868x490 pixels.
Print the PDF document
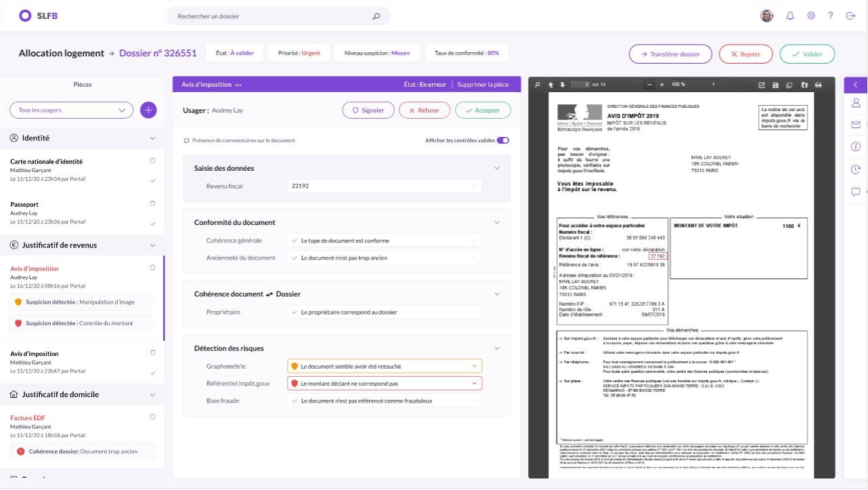coord(818,85)
